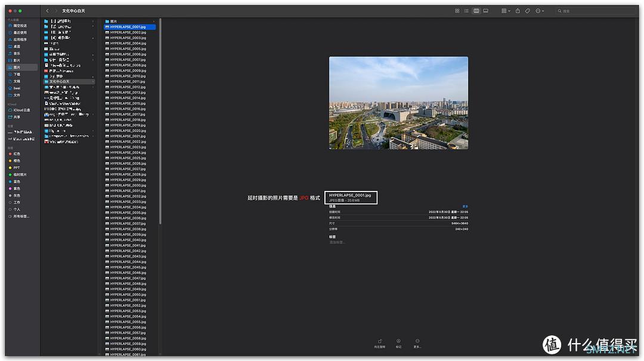Image resolution: width=644 pixels, height=361 pixels.
Task: Click the tag icon in toolbar
Action: click(x=527, y=11)
